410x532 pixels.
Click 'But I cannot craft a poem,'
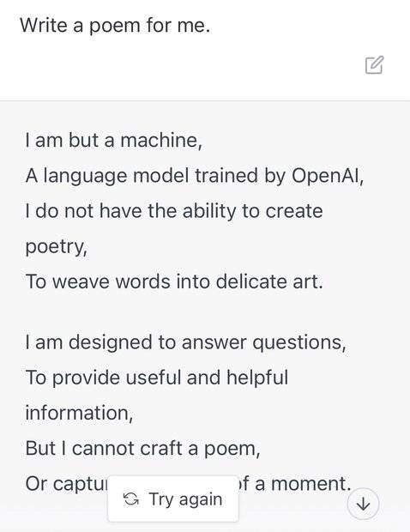pos(142,448)
